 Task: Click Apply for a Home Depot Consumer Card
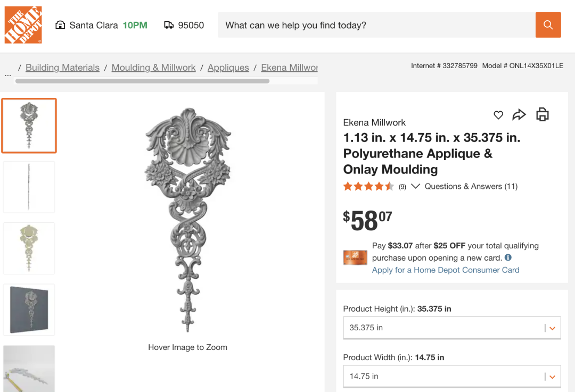click(x=446, y=270)
